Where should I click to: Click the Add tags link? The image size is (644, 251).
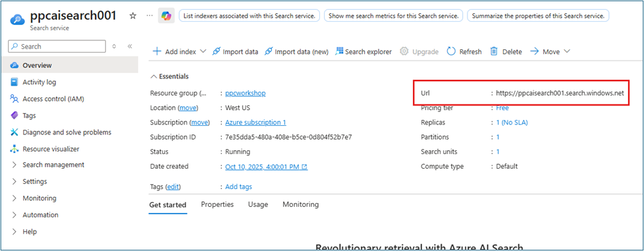click(x=238, y=187)
